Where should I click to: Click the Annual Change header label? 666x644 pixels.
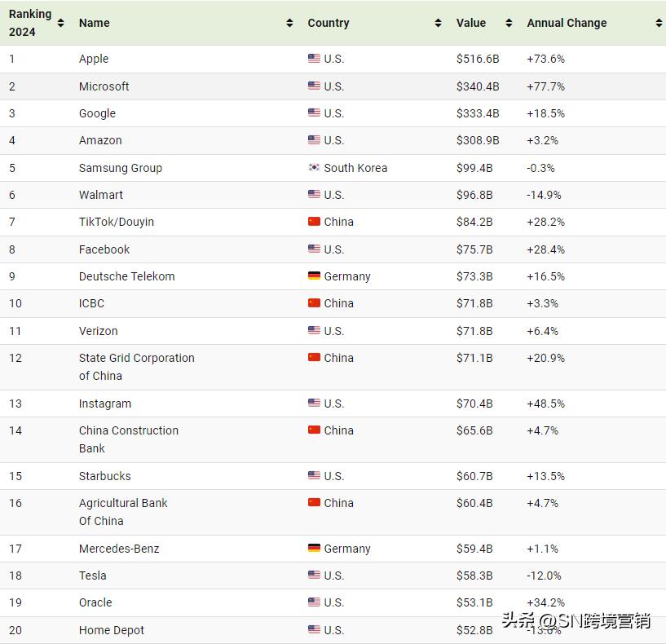(x=567, y=23)
